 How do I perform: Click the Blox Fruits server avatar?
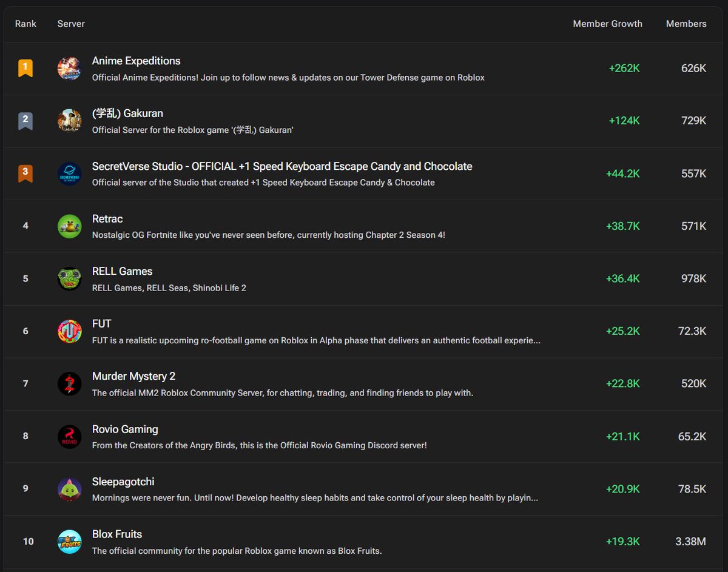coord(69,542)
